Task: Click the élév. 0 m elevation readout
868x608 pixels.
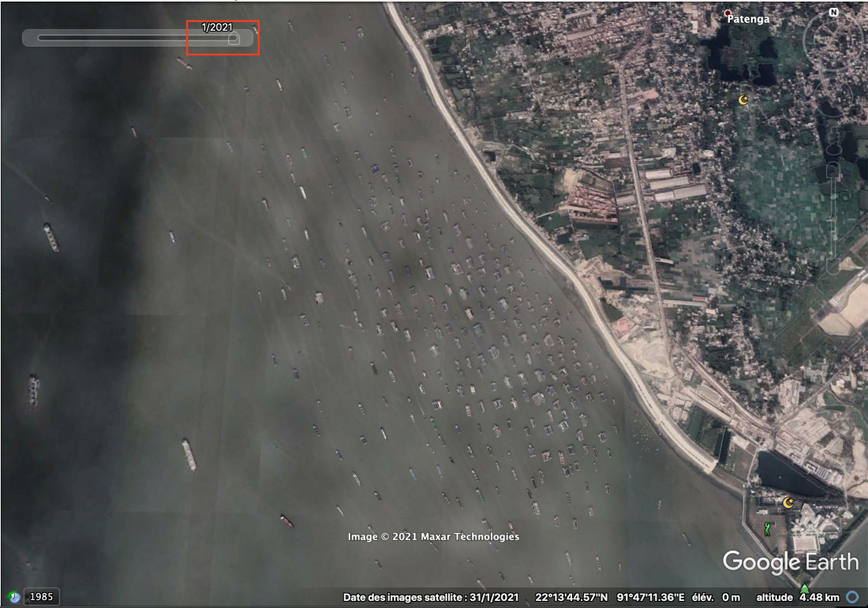Action: (716, 598)
